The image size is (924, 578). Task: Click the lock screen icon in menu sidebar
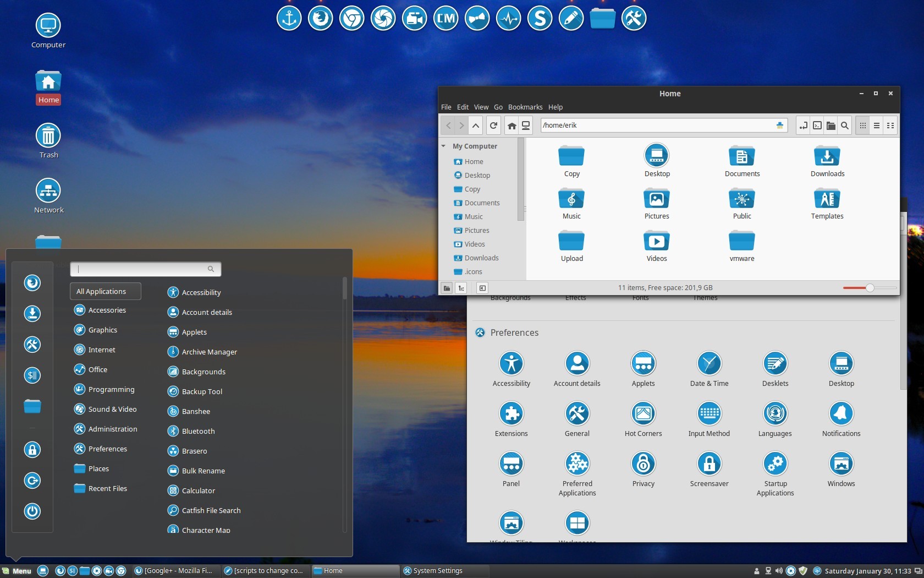(32, 450)
